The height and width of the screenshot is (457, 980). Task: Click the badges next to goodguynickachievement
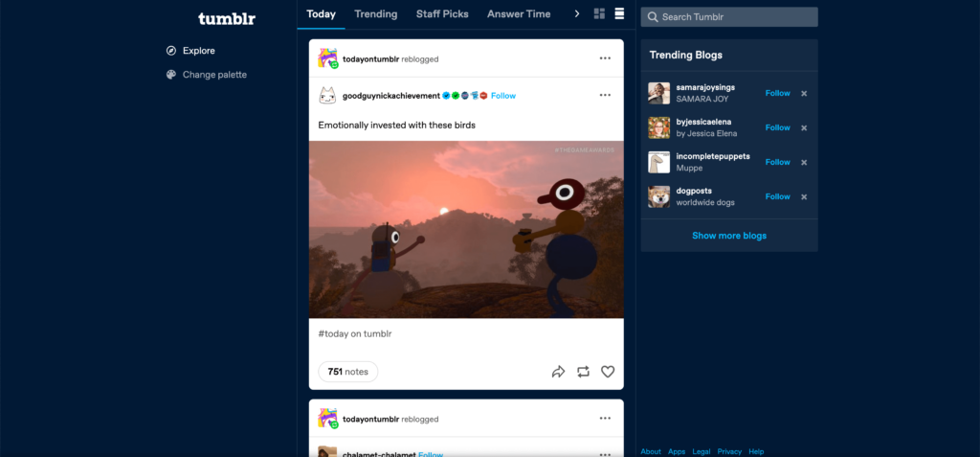click(x=464, y=96)
